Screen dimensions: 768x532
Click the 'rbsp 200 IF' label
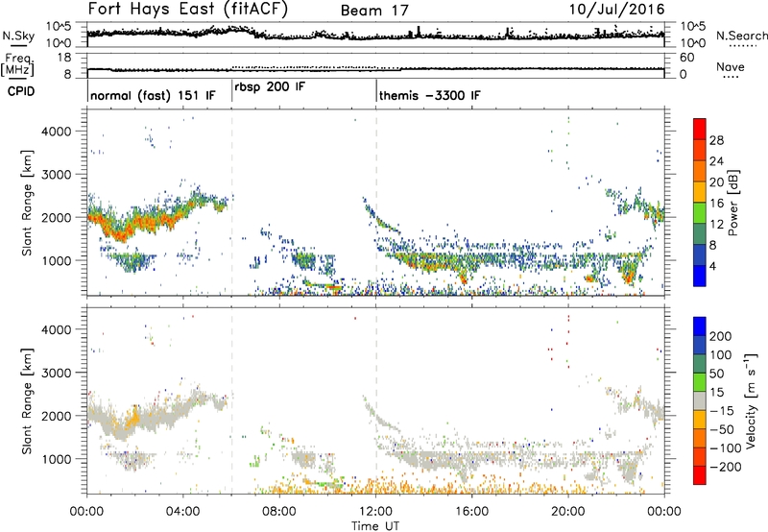point(270,87)
